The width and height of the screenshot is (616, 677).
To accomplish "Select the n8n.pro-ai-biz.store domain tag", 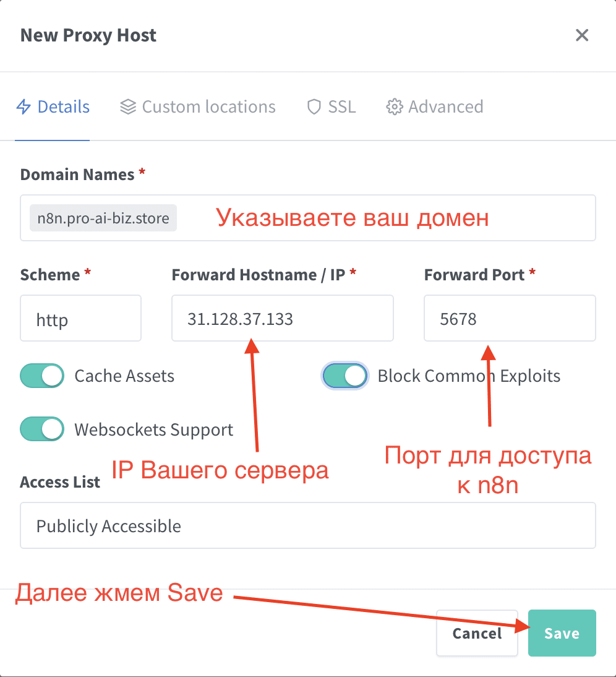I will [x=103, y=218].
